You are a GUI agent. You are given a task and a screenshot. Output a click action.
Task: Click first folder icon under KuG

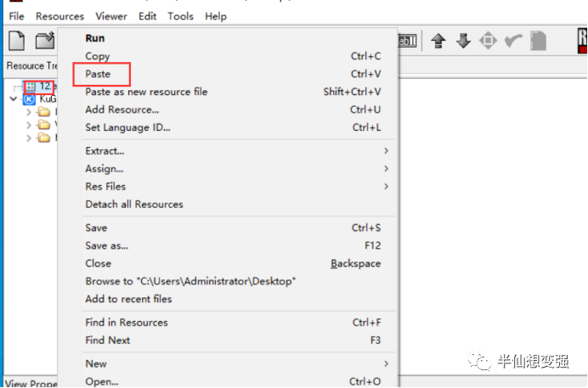tap(44, 111)
